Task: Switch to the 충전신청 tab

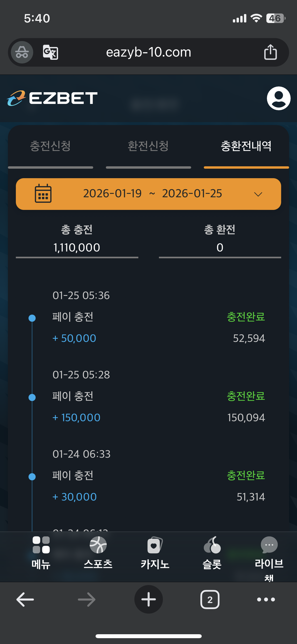Action: click(50, 146)
